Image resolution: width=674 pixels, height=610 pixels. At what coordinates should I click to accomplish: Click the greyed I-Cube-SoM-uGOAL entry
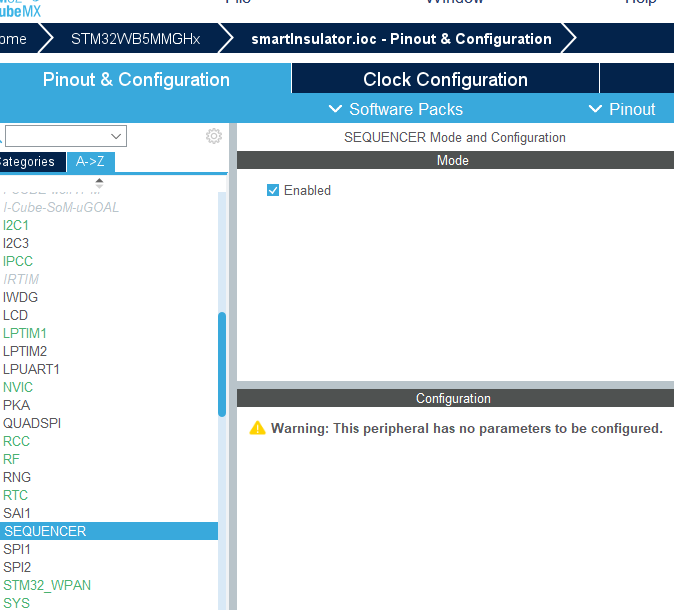[61, 208]
